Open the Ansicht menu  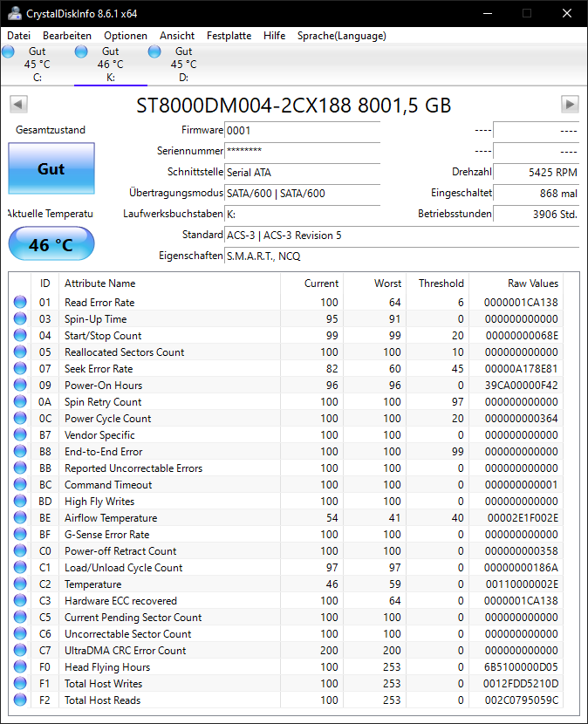pyautogui.click(x=177, y=36)
